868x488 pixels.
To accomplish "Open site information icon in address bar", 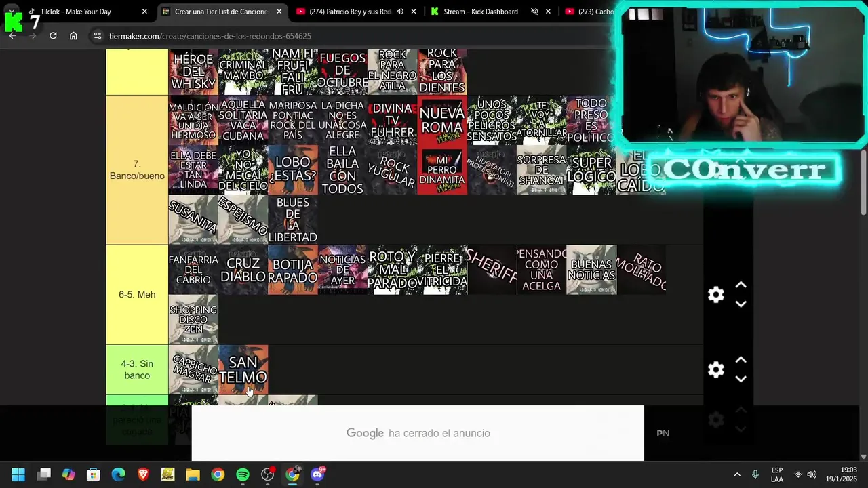I will (x=97, y=36).
